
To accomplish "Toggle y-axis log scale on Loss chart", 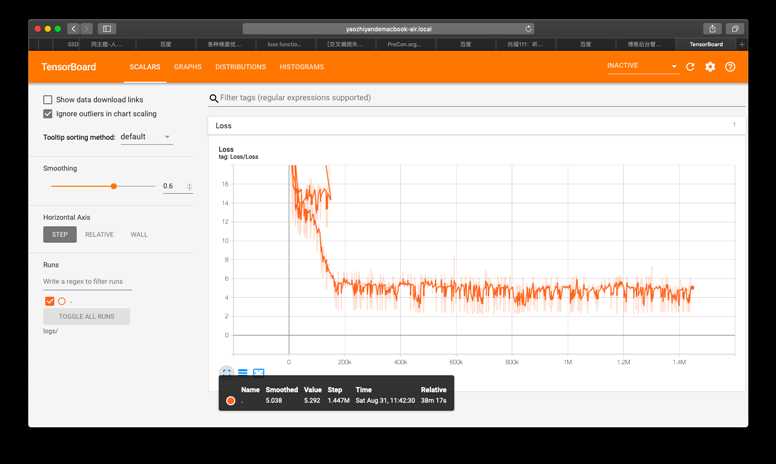I will [242, 372].
